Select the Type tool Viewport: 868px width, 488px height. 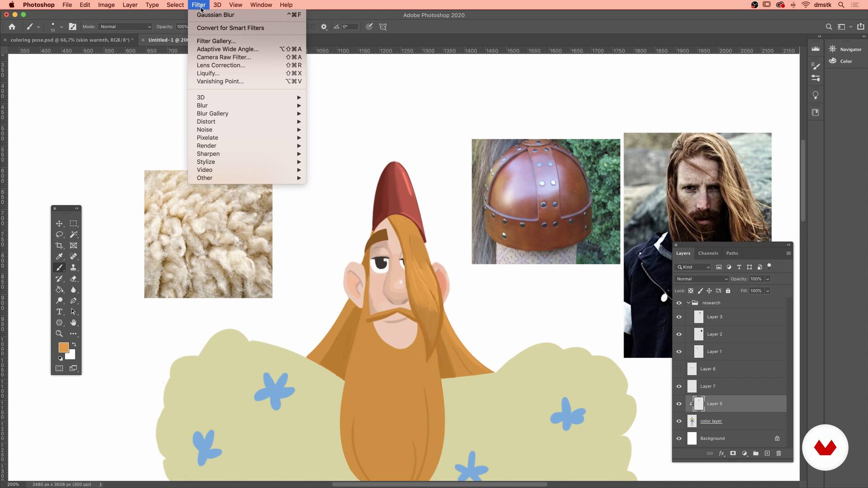pyautogui.click(x=59, y=312)
